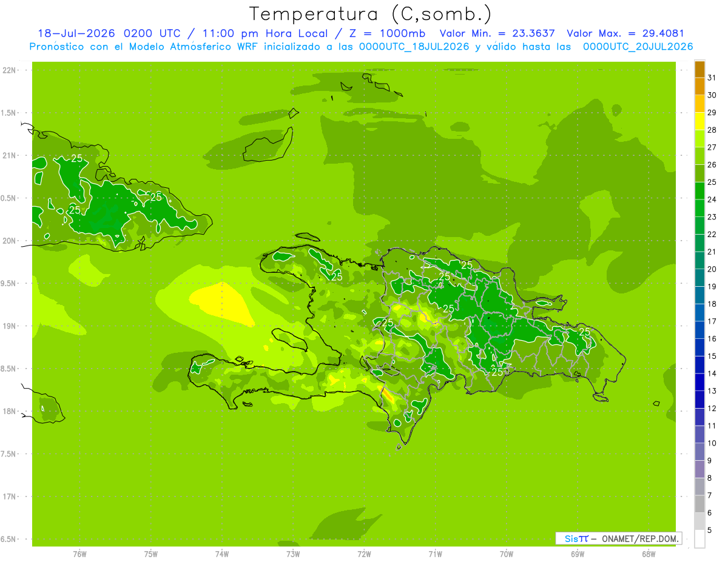Pick the dark blue swatch between legend 13 and 14
Screen dimensions: 728x562
click(699, 383)
